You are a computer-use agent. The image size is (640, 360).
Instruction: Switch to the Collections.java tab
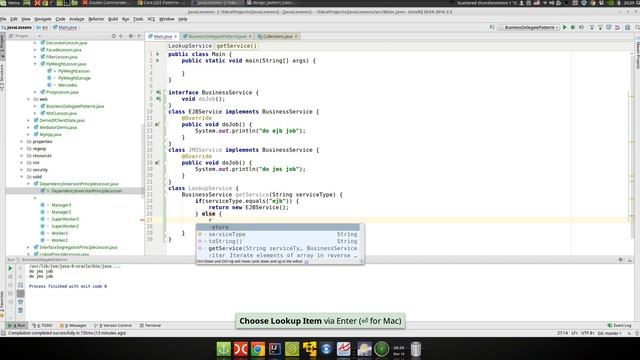(278, 36)
